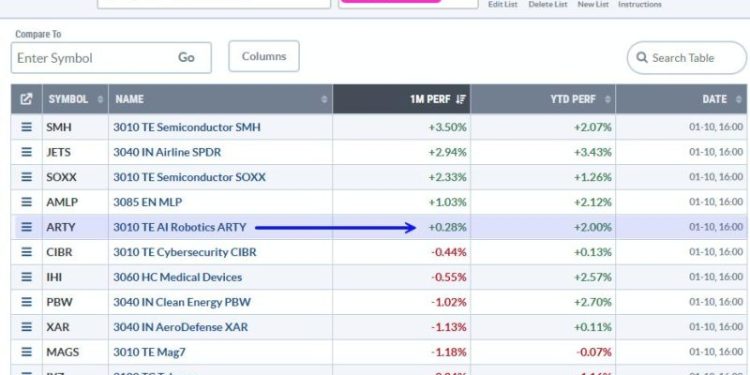Open row menu for ARTY
The image size is (750, 375).
click(x=27, y=227)
